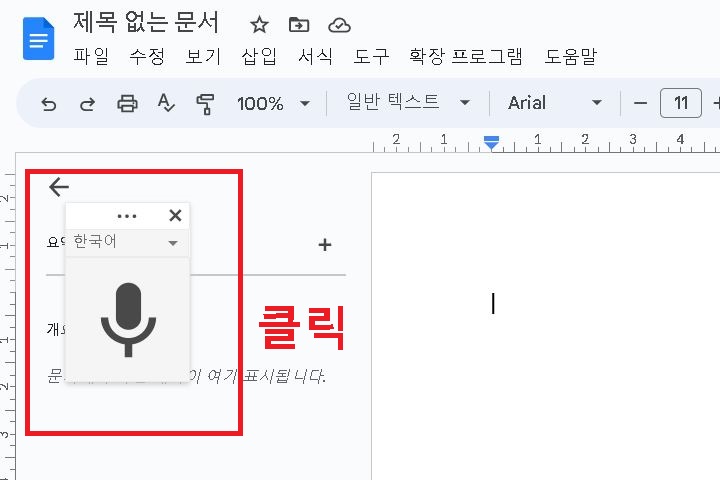
Task: Open the 삽입 menu
Action: 259,56
